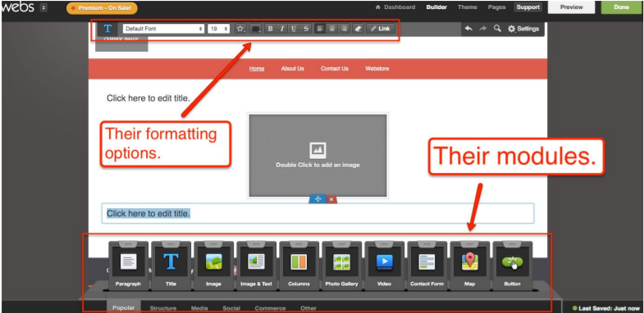
Task: Toggle strikethrough formatting
Action: click(x=305, y=29)
